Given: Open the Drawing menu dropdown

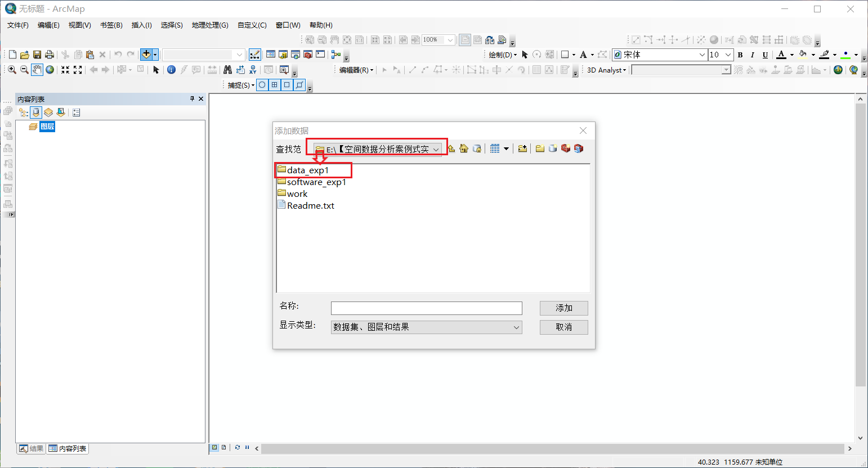Looking at the screenshot, I should click(502, 55).
